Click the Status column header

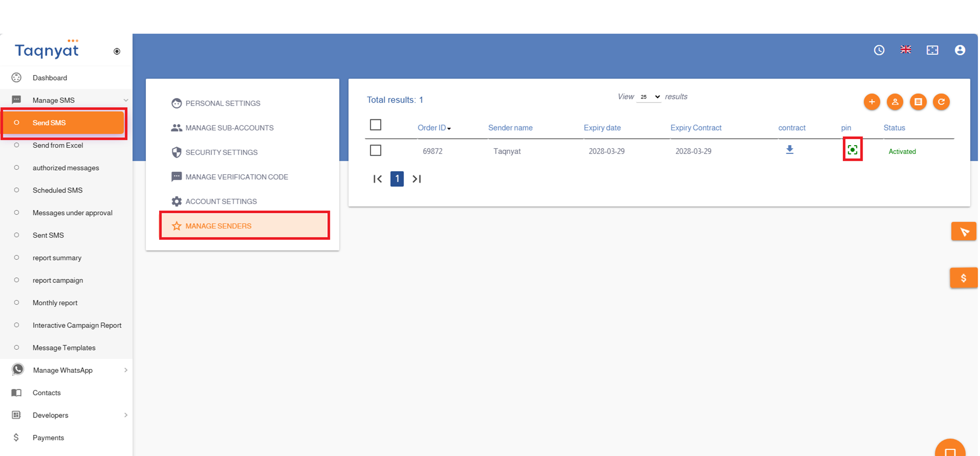[x=894, y=128]
